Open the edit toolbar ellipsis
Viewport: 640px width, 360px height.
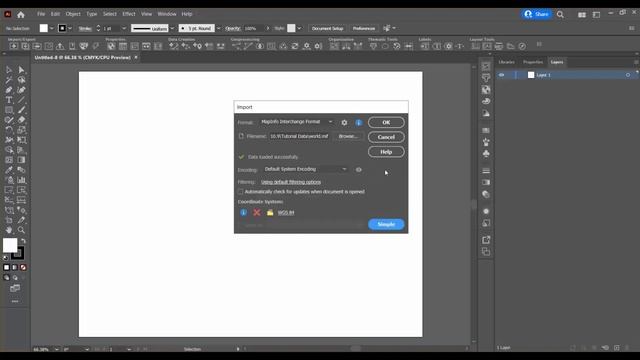pos(15,301)
